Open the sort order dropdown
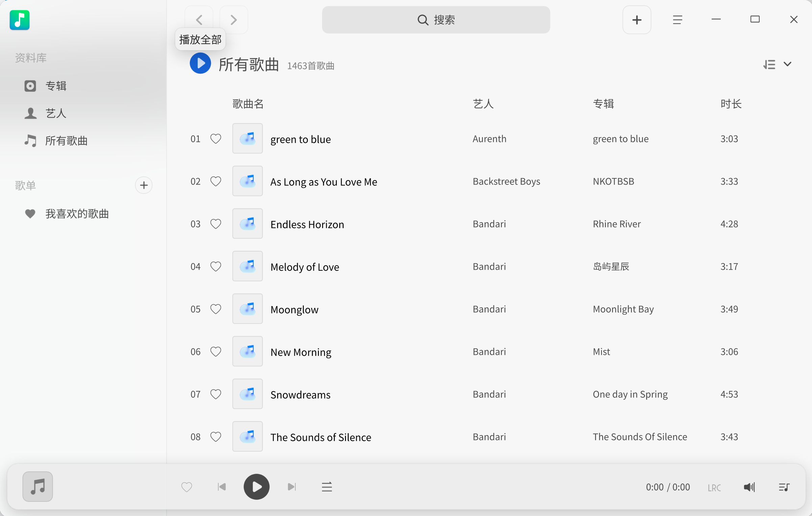Screen dimensions: 812x516 777,64
